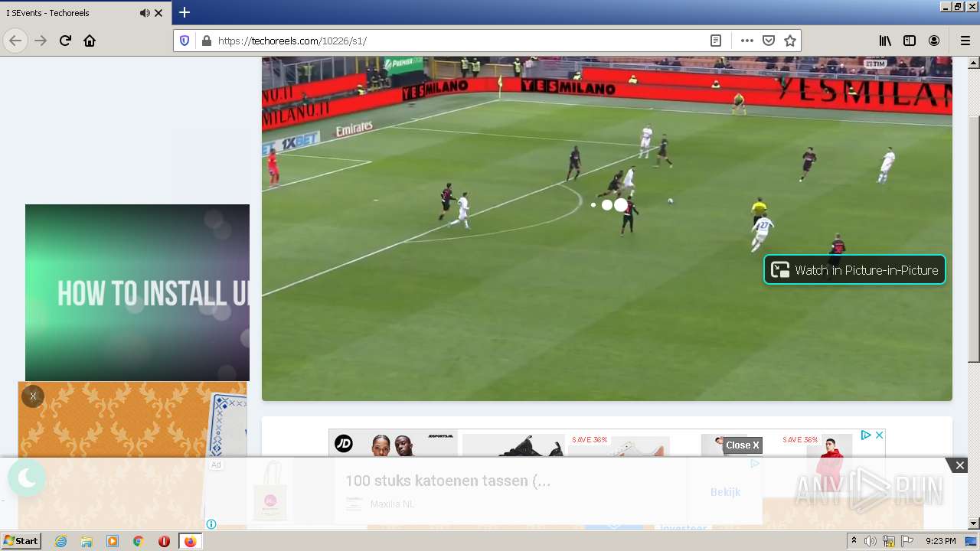The width and height of the screenshot is (980, 551).
Task: Show desktop button in taskbar corner
Action: [x=972, y=541]
